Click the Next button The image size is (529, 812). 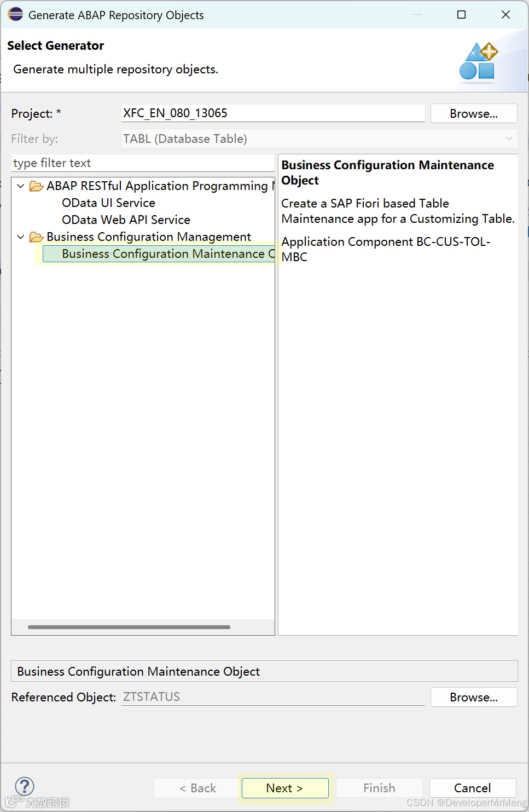click(x=285, y=788)
